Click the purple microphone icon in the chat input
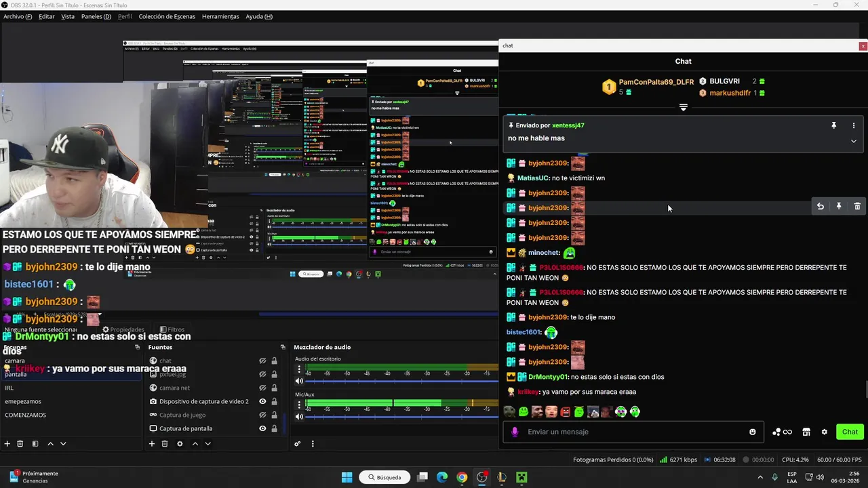Image resolution: width=868 pixels, height=488 pixels. (x=515, y=432)
